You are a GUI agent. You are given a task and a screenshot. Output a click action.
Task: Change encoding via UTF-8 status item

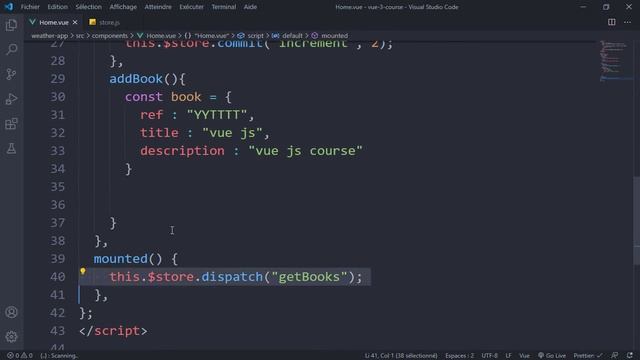coord(489,356)
